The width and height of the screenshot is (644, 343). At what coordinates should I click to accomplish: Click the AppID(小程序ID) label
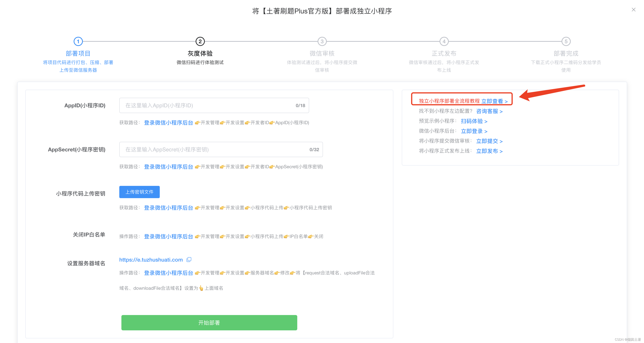coord(85,105)
